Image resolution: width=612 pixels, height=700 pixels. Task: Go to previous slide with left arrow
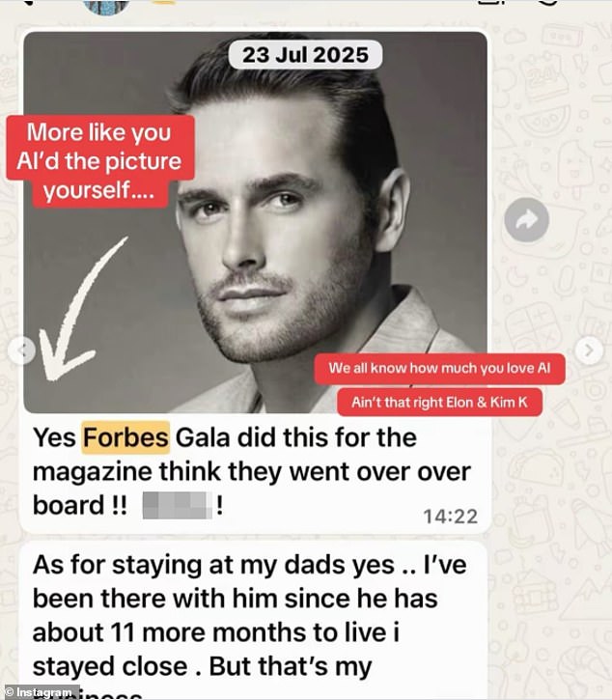(21, 350)
